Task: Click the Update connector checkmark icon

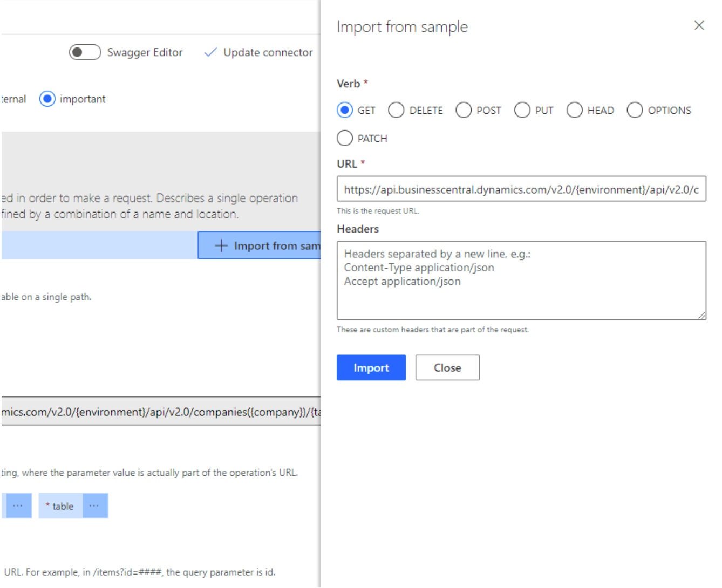Action: tap(210, 52)
